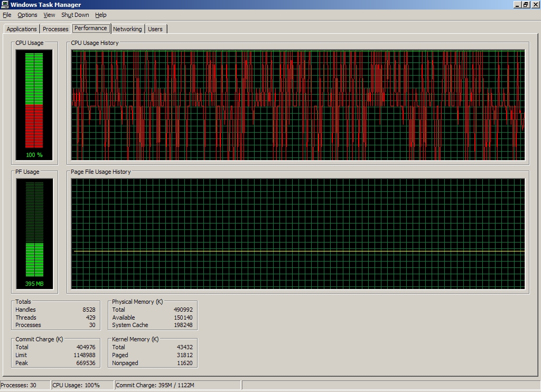Click the 'Handles' label in Totals
Screen dimensions: 541x392
coord(25,310)
